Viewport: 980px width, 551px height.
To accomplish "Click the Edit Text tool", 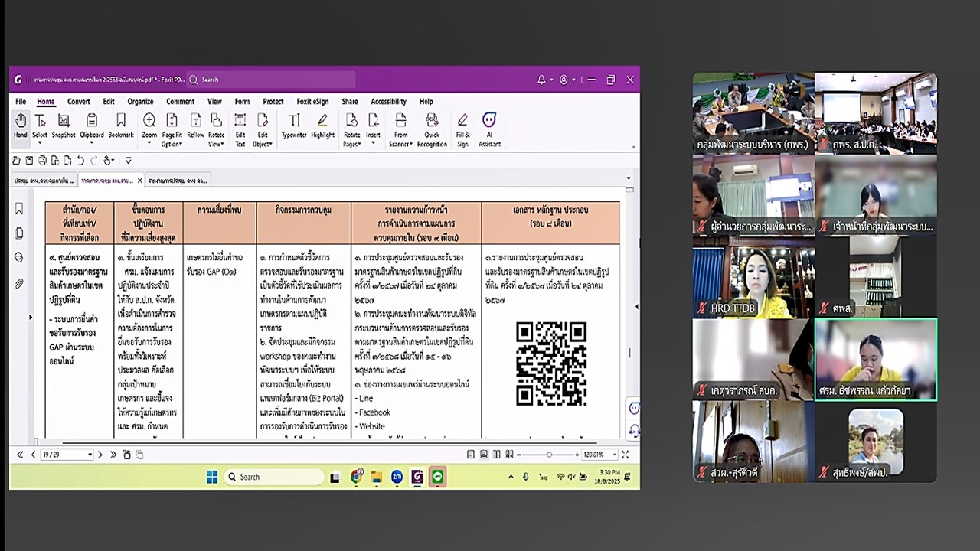I will point(240,127).
